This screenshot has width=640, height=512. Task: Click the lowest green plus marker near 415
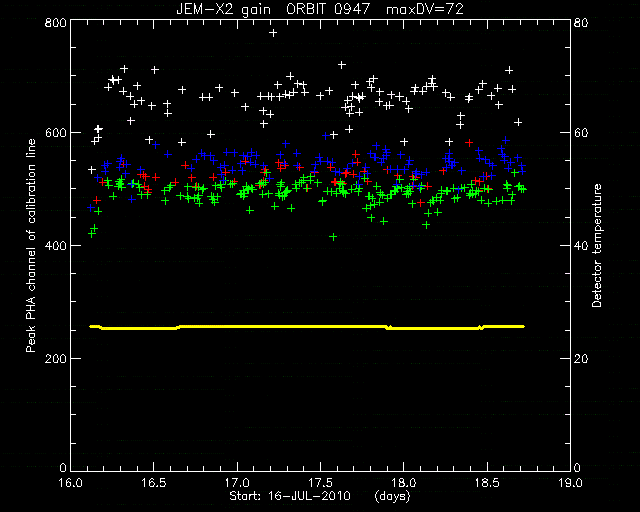(333, 237)
